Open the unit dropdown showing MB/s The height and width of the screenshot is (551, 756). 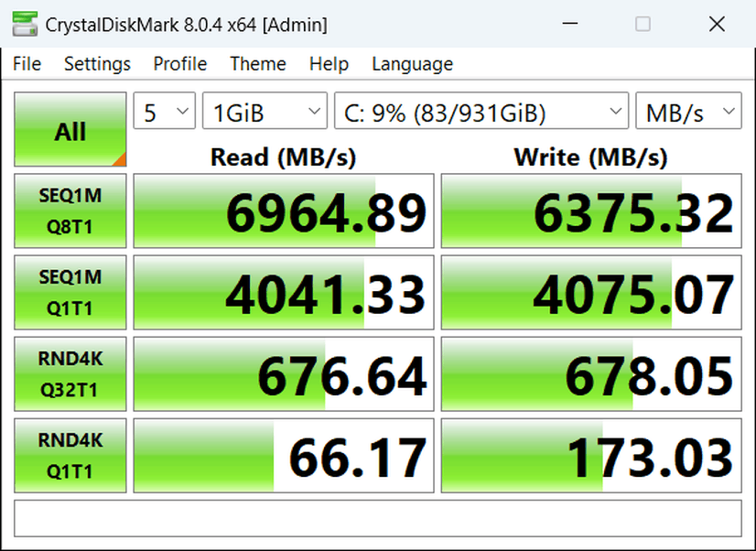688,111
